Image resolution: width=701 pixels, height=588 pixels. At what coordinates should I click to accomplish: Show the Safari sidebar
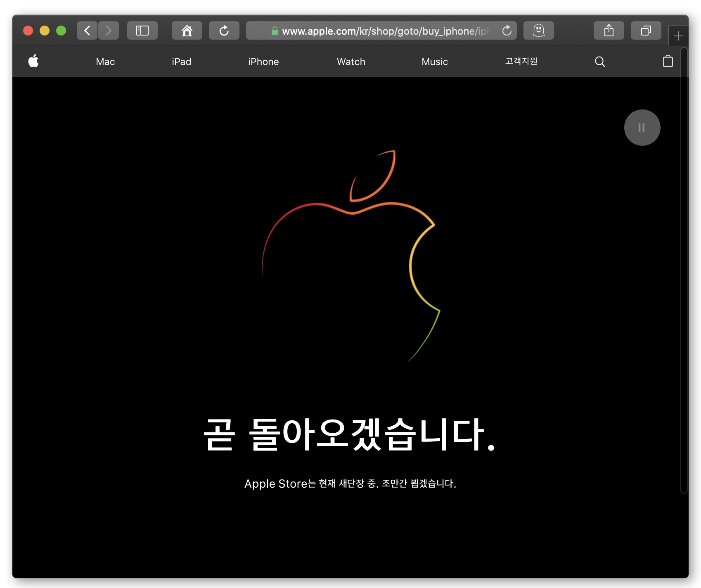(x=142, y=31)
